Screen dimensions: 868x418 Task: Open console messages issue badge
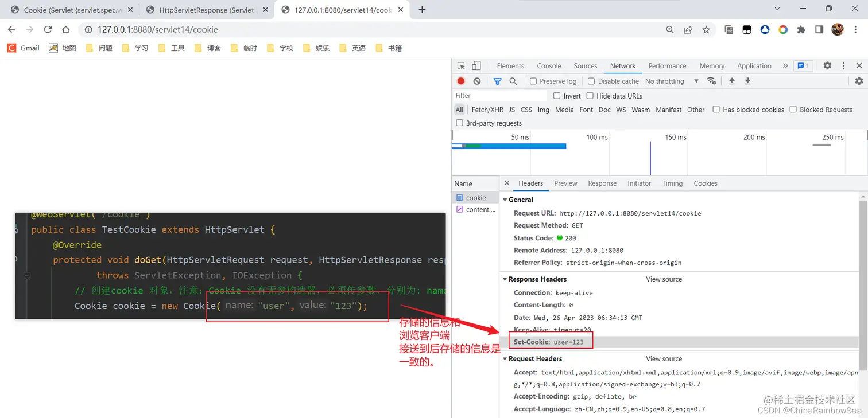click(803, 66)
